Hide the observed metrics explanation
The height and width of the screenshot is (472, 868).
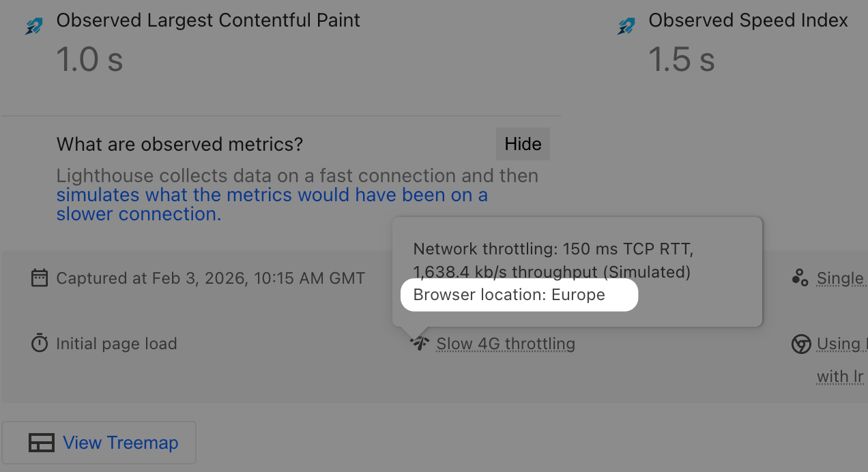[523, 144]
